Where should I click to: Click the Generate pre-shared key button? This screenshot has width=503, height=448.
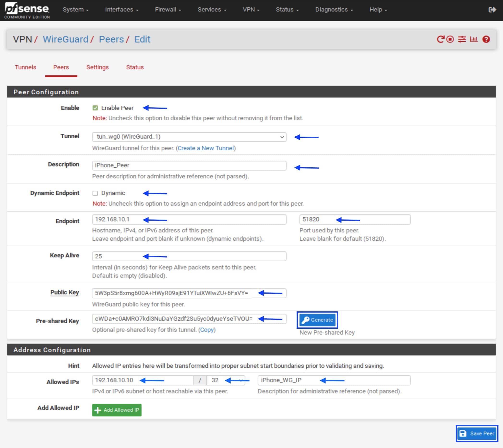pos(317,320)
